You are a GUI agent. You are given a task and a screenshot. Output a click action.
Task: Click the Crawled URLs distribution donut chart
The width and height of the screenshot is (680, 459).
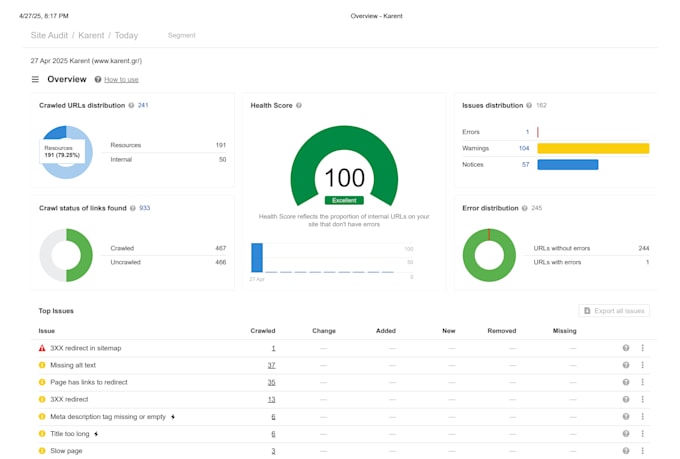[66, 152]
